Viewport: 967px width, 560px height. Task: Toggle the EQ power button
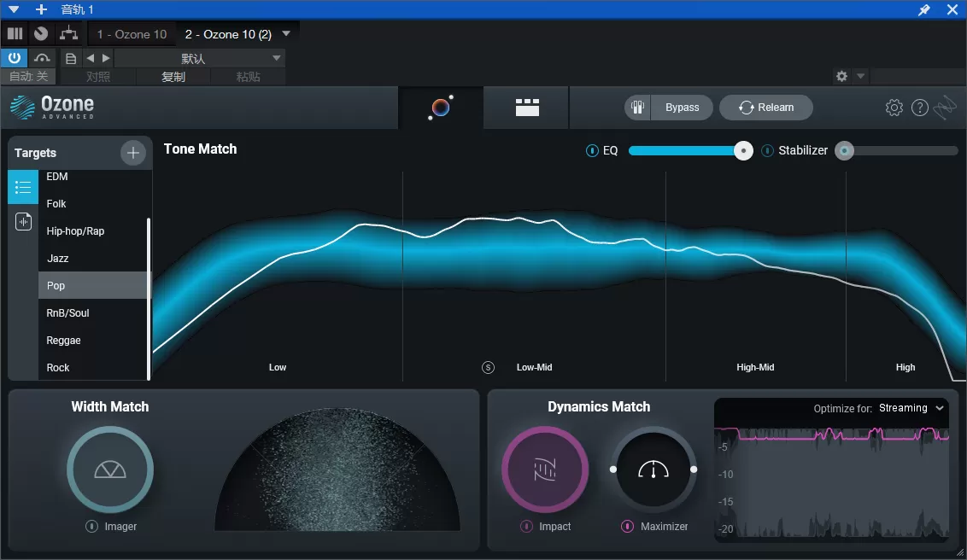[x=592, y=151]
